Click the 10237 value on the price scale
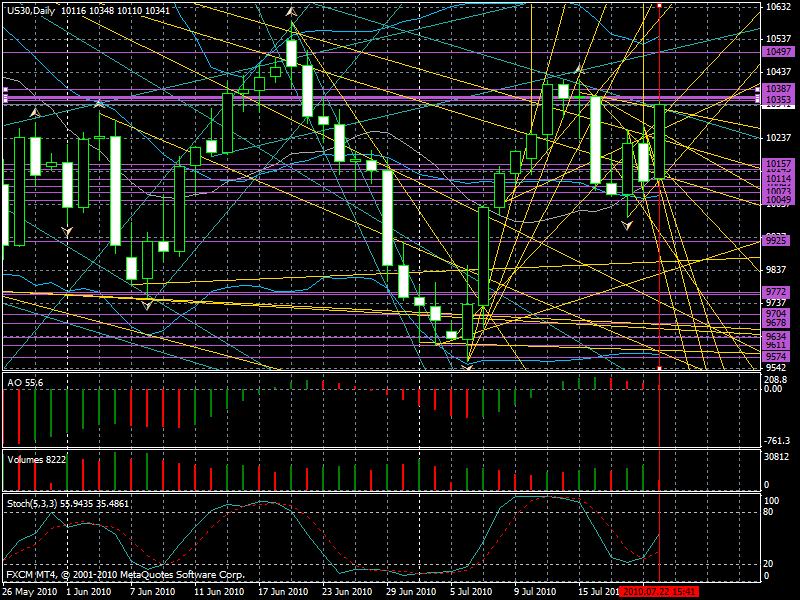This screenshot has height=600, width=800. click(779, 138)
